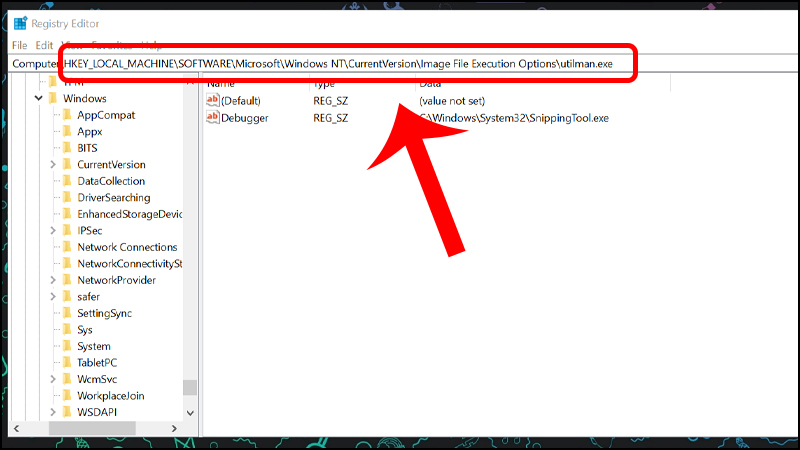
Task: Click the tree horizontal scrollbar thumb
Action: 92,429
